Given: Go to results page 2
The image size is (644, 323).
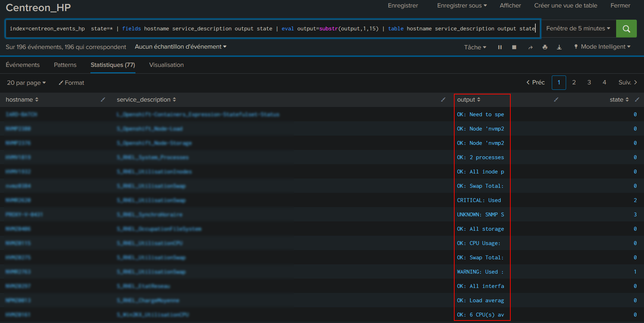Looking at the screenshot, I should [574, 82].
